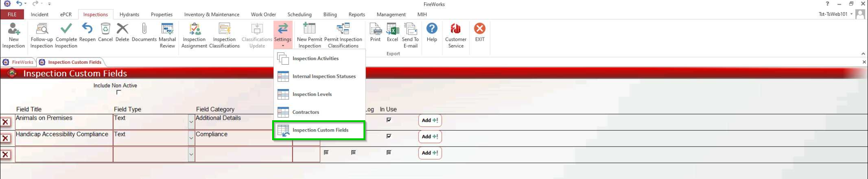Click Add button on first row
This screenshot has width=868, height=179.
[430, 120]
